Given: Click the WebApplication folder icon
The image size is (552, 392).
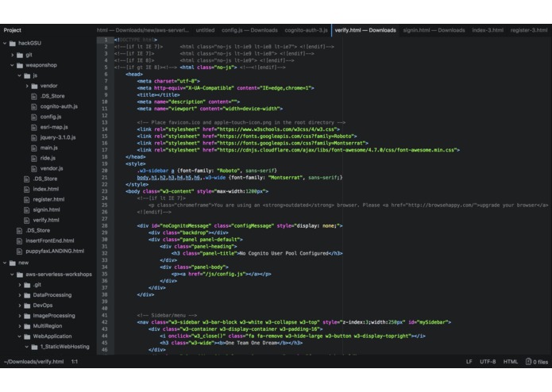Looking at the screenshot, I should 27,336.
